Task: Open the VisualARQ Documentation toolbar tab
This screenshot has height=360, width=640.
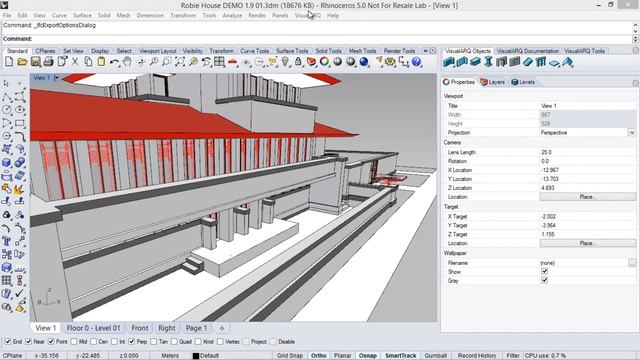Action: point(527,51)
